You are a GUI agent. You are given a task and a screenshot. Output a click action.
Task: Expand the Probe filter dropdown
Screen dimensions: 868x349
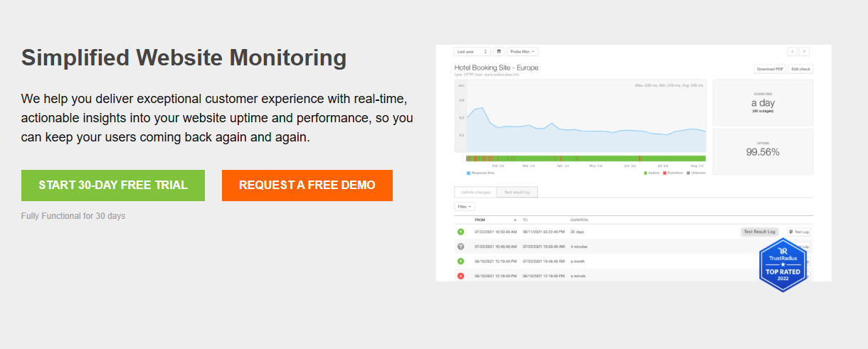coord(522,52)
